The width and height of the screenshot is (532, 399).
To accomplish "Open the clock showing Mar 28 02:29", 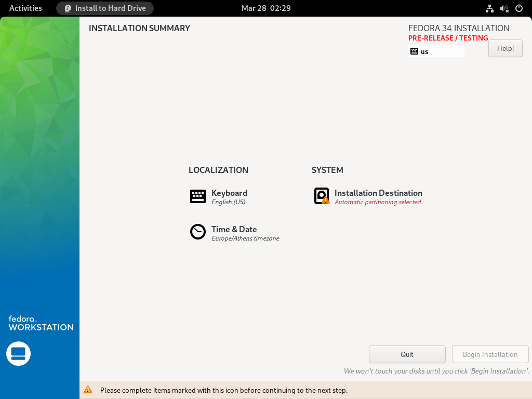I will click(266, 8).
